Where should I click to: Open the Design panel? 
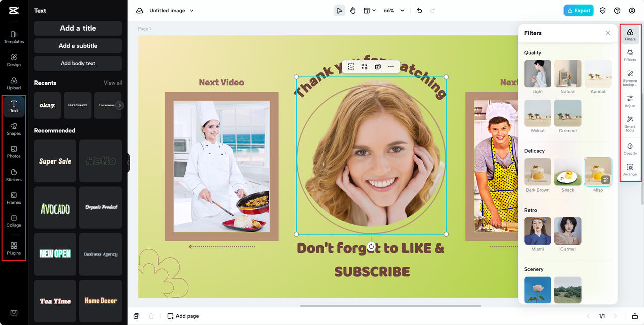pyautogui.click(x=14, y=60)
